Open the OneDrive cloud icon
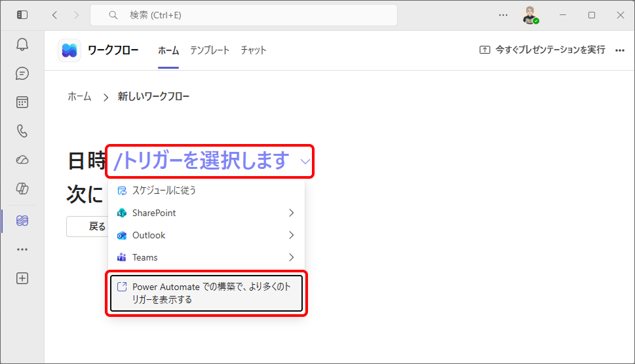This screenshot has height=364, width=635. (x=22, y=160)
